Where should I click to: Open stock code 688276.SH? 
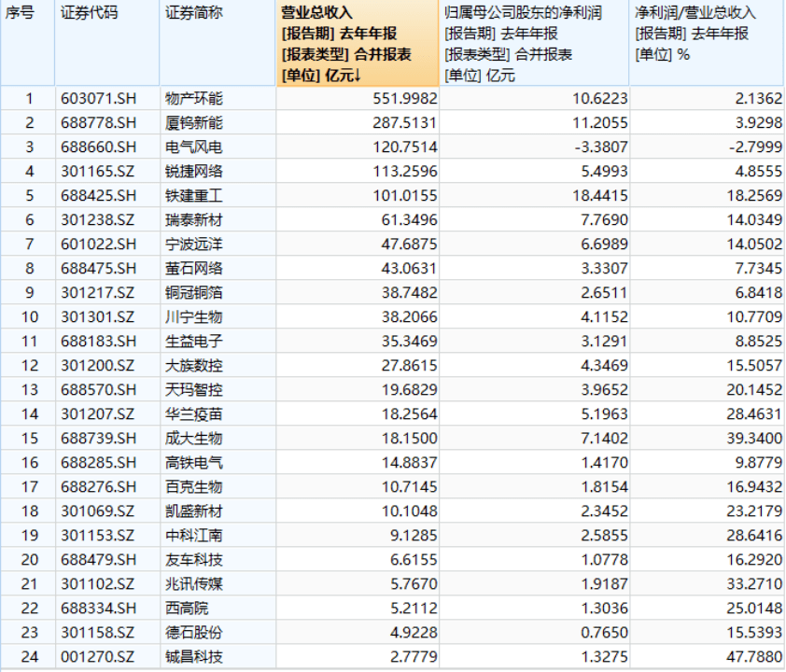(99, 487)
